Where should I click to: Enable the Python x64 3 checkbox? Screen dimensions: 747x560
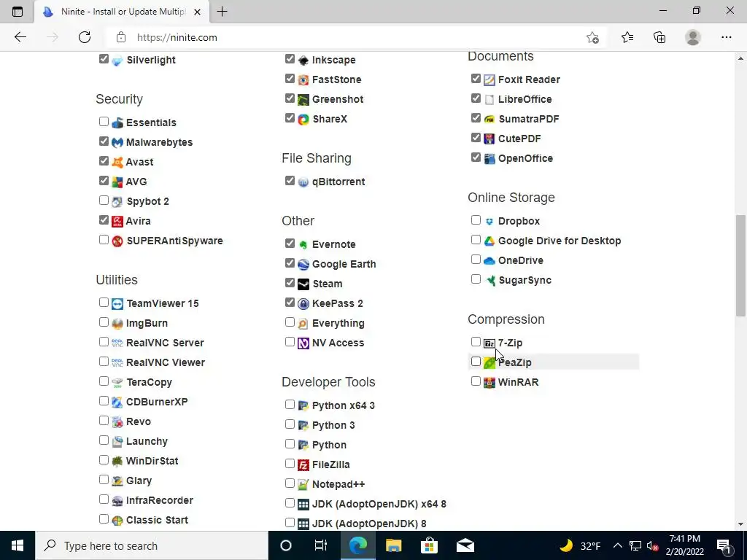[x=290, y=404]
